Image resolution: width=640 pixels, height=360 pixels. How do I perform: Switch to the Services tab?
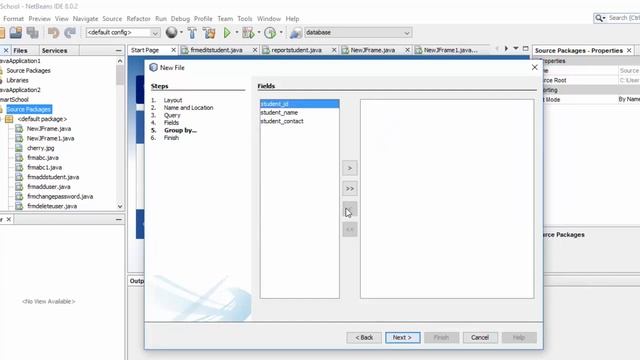tap(54, 51)
